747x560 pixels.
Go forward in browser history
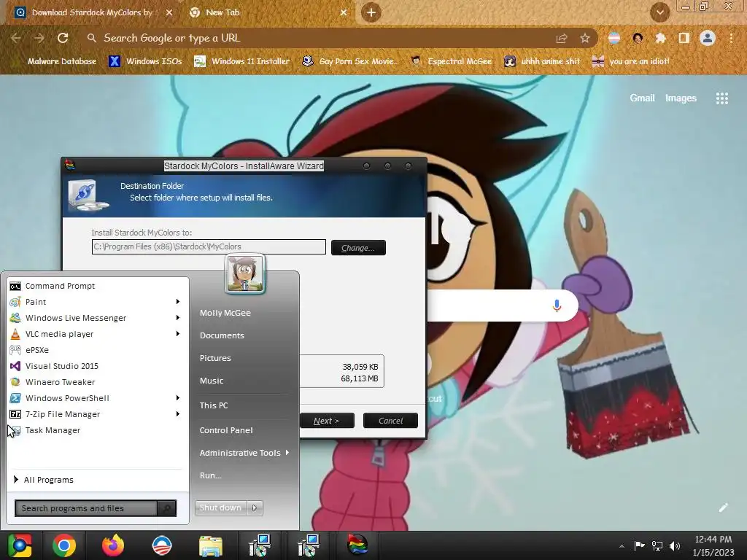(39, 38)
